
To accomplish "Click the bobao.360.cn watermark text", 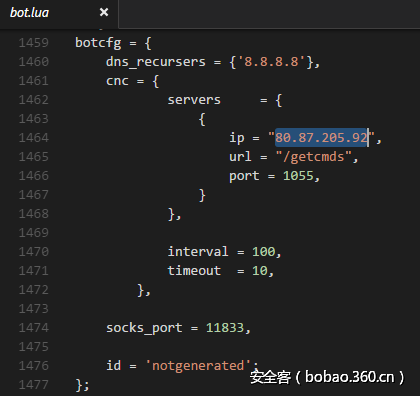I will pos(349,377).
